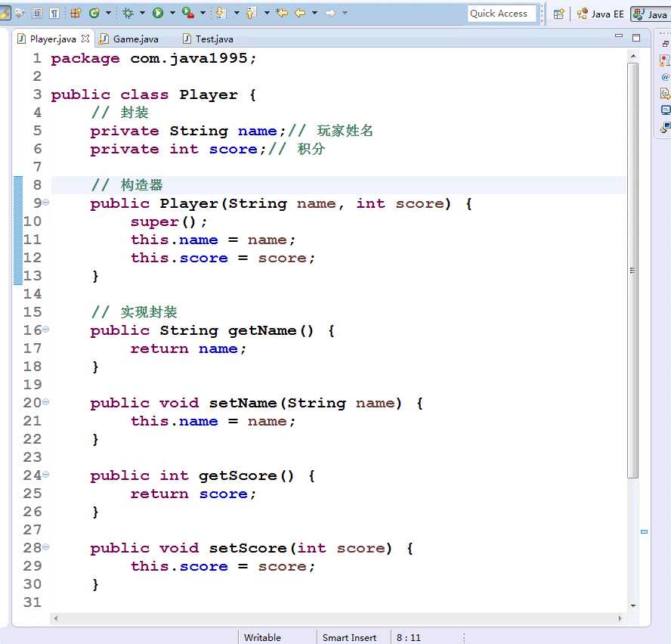Screen dimensions: 671x644
Task: Switch to the Java EE perspective
Action: click(601, 14)
